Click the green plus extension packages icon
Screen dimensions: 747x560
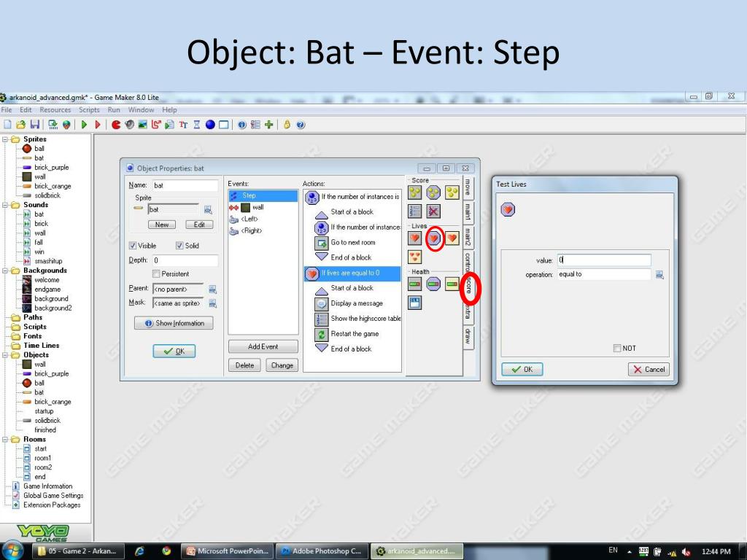click(269, 125)
